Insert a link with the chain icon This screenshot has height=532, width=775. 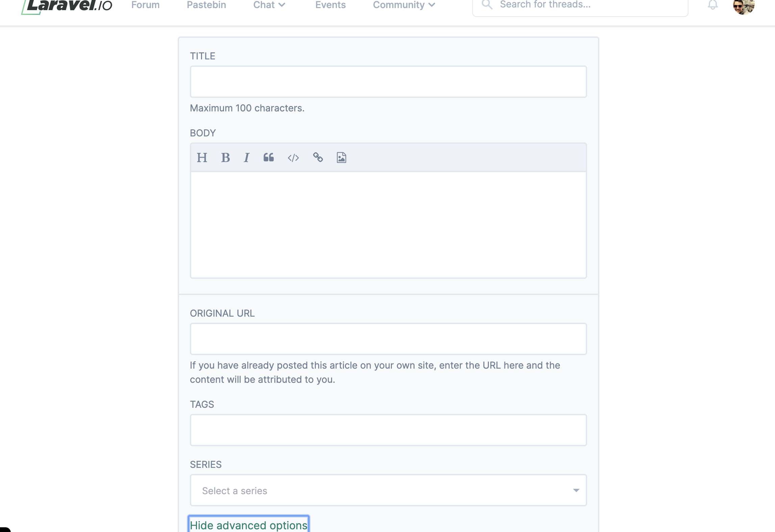pyautogui.click(x=318, y=158)
